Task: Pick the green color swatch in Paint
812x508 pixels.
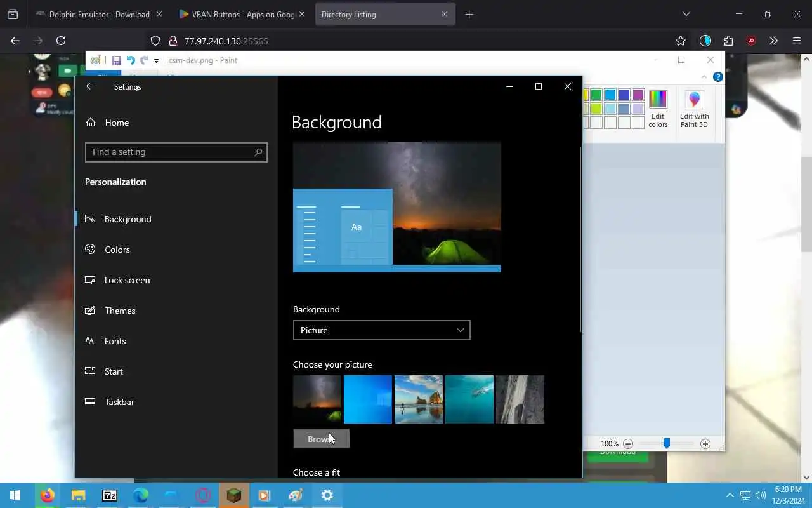Action: click(x=596, y=95)
